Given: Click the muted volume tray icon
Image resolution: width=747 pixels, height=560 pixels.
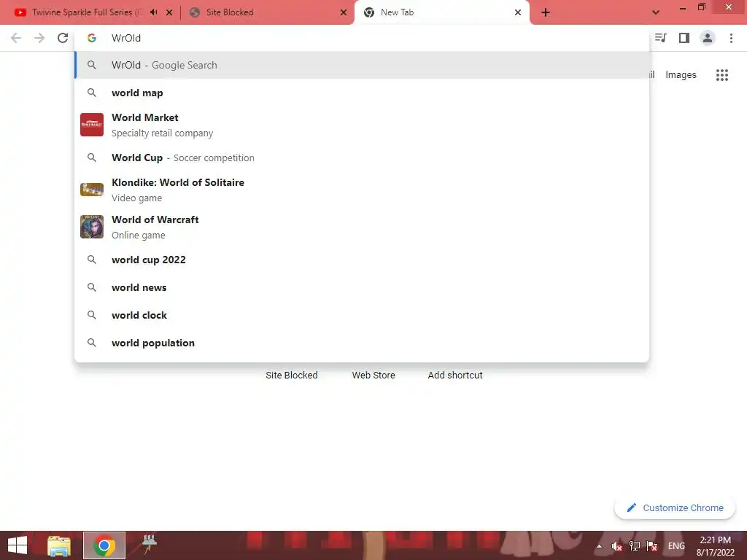Looking at the screenshot, I should click(617, 546).
